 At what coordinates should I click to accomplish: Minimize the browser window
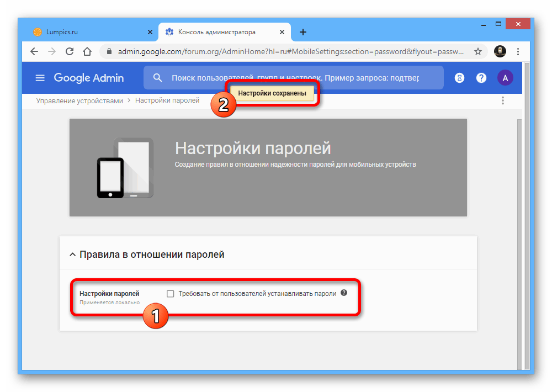click(484, 24)
